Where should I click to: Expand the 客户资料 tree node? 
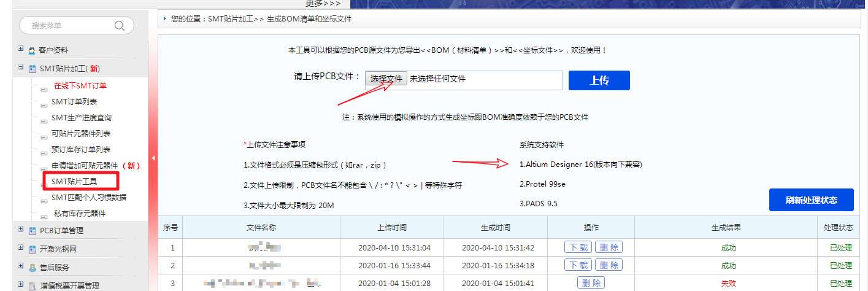point(21,49)
